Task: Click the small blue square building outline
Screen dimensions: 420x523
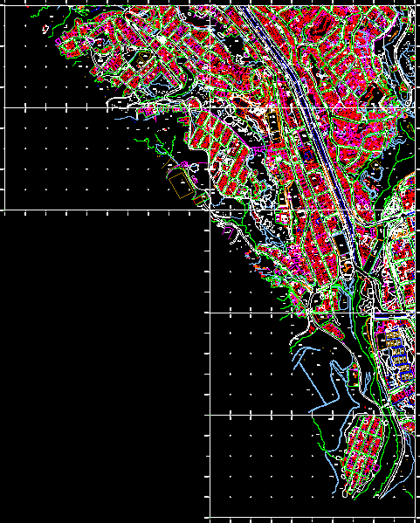Action: (307, 155)
